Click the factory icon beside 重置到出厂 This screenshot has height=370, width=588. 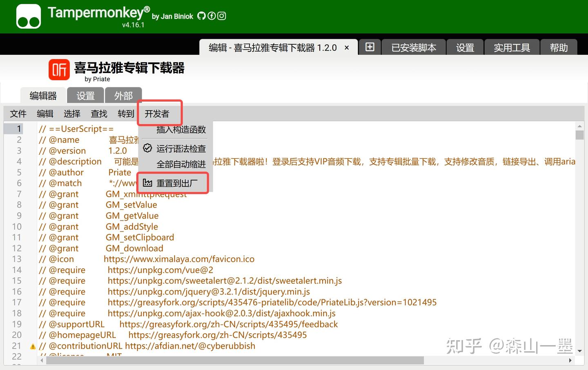tap(147, 183)
